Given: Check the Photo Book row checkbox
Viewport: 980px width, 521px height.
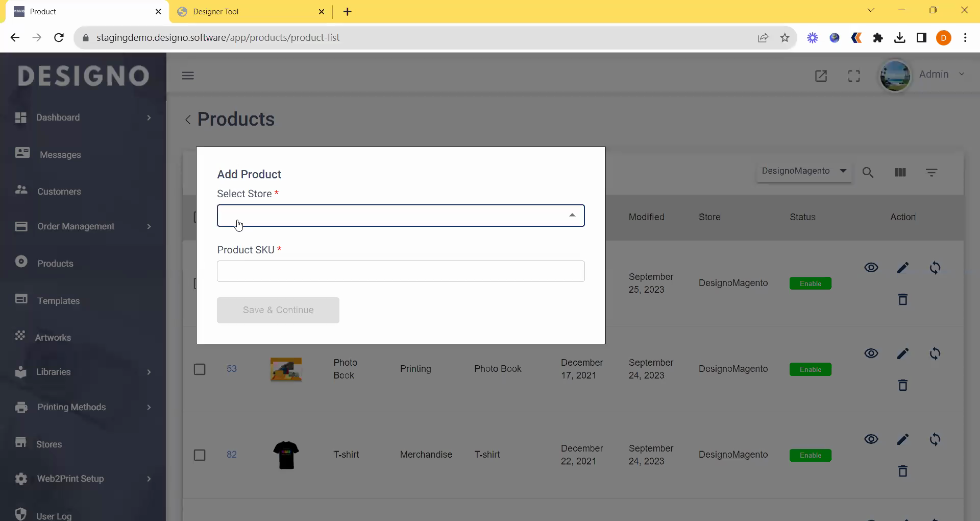Looking at the screenshot, I should [x=200, y=369].
